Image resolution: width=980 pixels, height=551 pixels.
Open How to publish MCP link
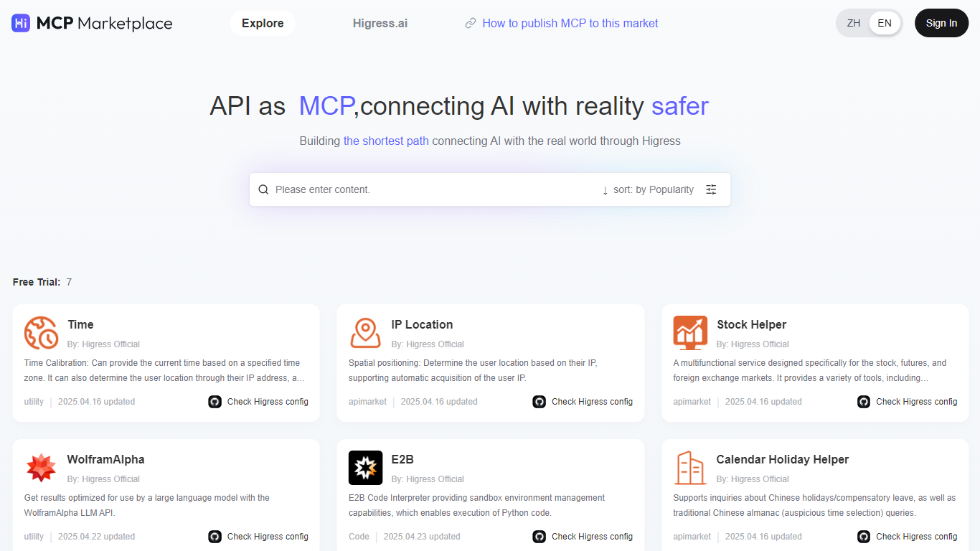570,23
